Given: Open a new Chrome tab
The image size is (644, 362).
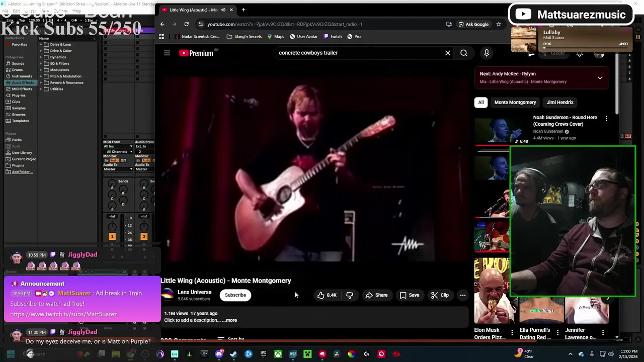Looking at the screenshot, I should point(243,10).
